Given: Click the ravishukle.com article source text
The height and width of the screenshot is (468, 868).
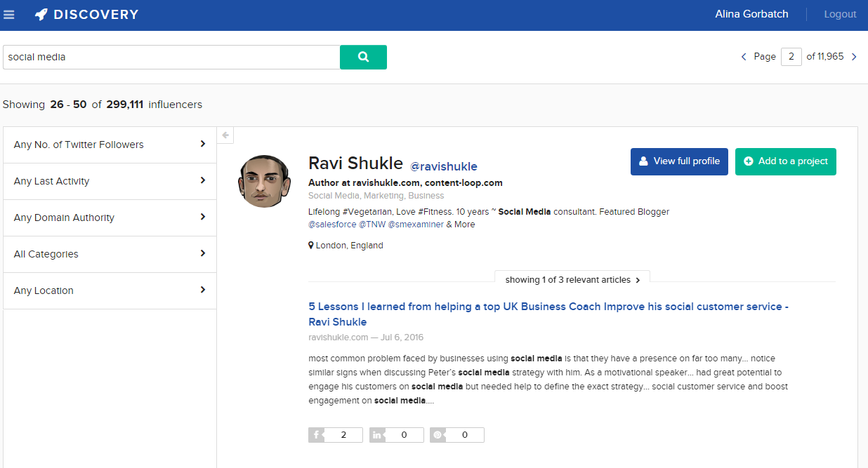Looking at the screenshot, I should [338, 337].
